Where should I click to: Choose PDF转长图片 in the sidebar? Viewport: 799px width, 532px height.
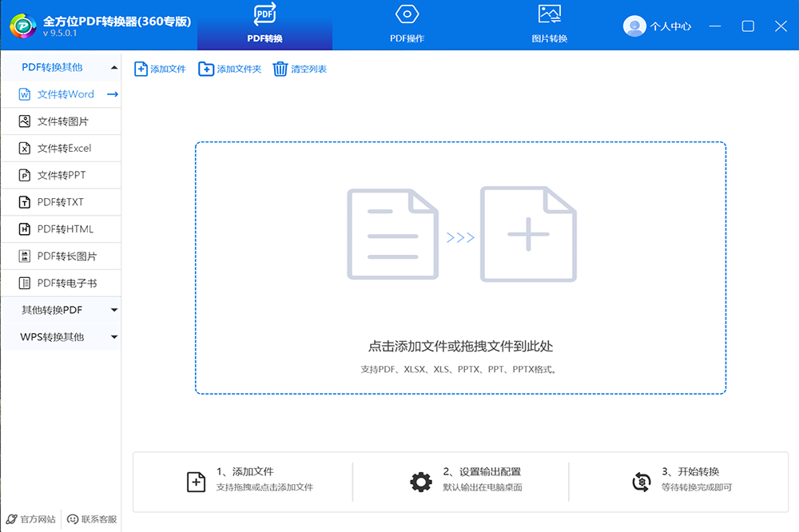(66, 256)
